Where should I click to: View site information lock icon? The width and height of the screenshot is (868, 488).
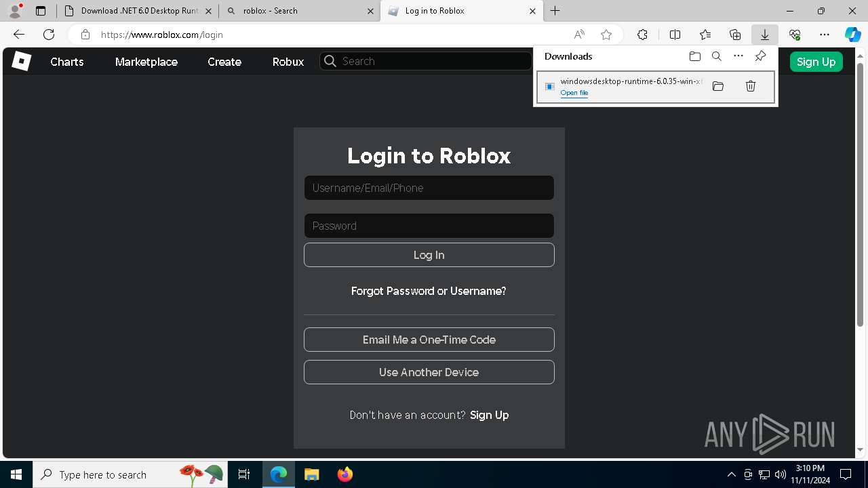coord(85,35)
